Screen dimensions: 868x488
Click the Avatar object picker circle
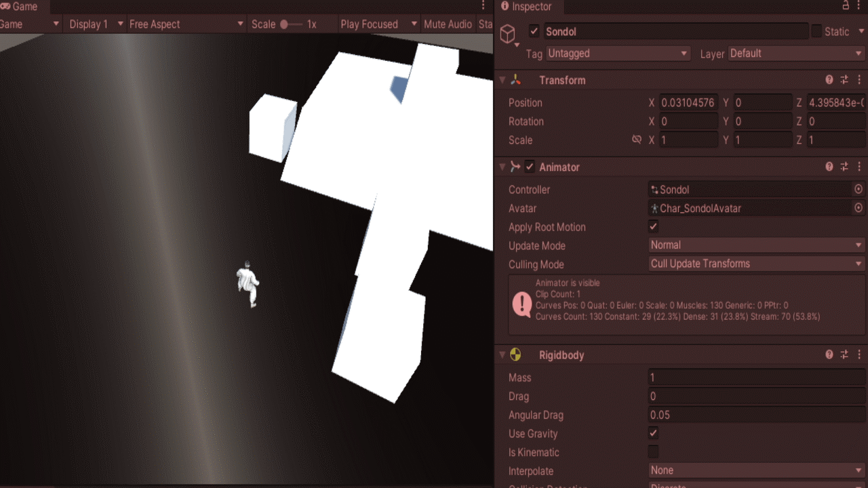coord(859,208)
